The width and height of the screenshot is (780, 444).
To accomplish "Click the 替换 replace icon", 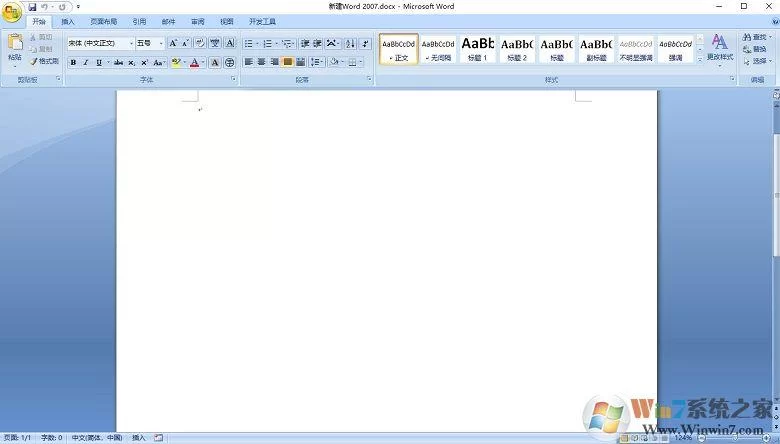I will point(755,49).
